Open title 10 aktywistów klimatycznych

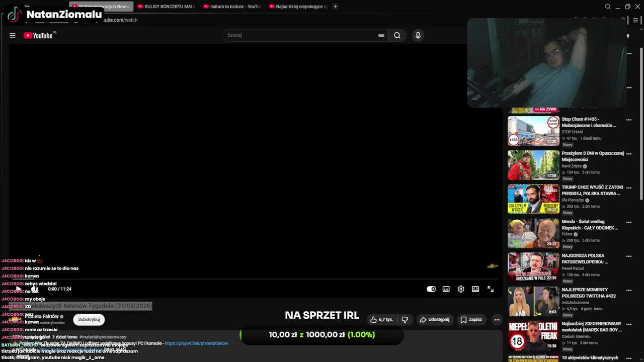click(590, 358)
